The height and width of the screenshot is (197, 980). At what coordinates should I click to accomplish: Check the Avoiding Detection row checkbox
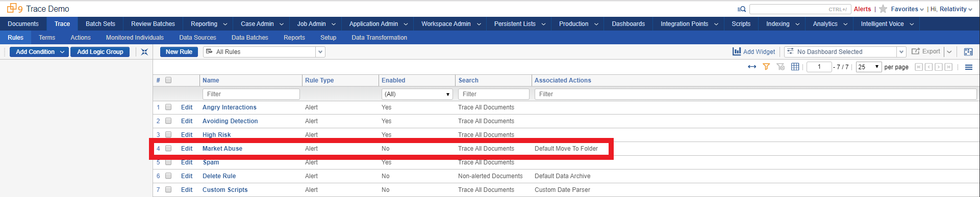point(168,121)
